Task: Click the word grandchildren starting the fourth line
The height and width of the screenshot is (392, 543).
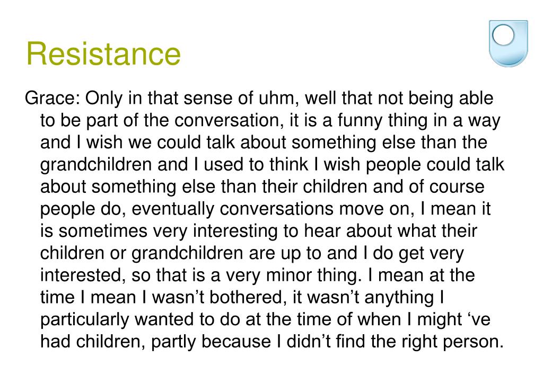Action: (x=96, y=164)
